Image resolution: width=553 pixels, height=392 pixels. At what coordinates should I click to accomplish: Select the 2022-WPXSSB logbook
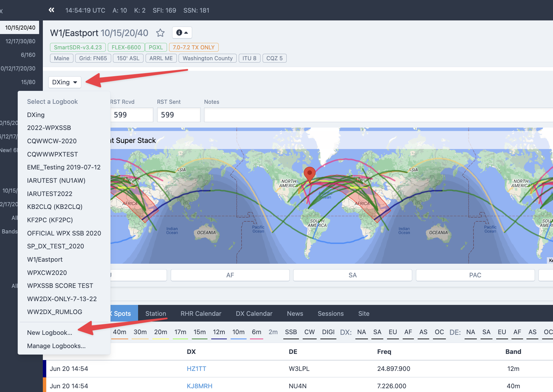tap(49, 128)
